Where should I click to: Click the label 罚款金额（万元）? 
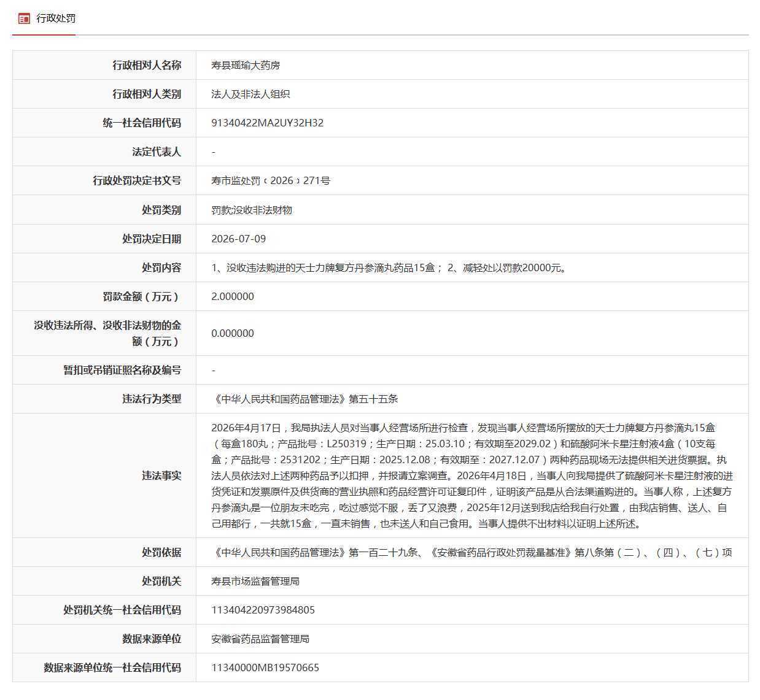(142, 296)
